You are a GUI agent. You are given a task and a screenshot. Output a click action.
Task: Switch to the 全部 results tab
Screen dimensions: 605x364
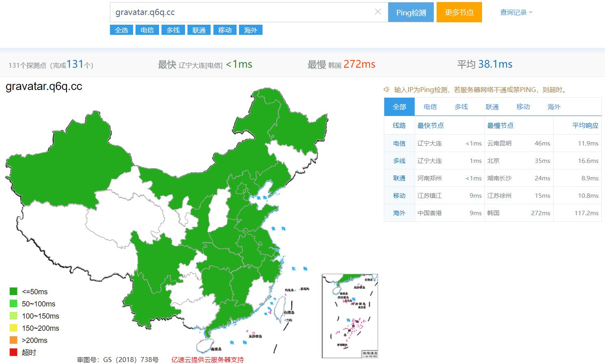[399, 107]
